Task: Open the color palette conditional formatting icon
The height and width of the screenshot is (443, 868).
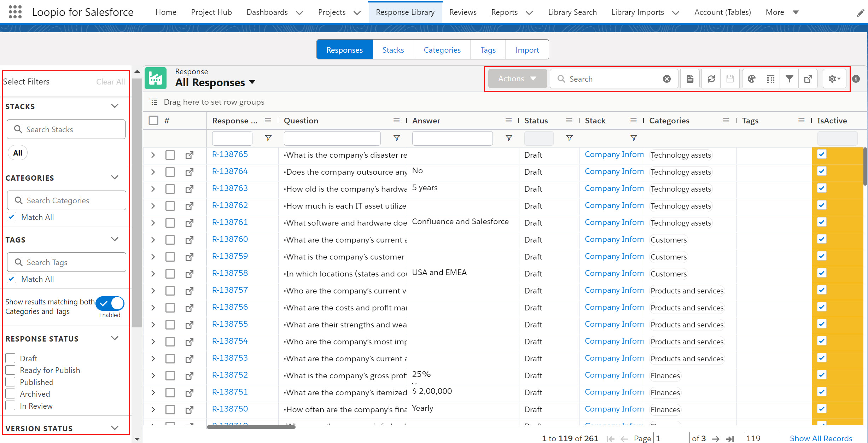Action: [x=751, y=79]
